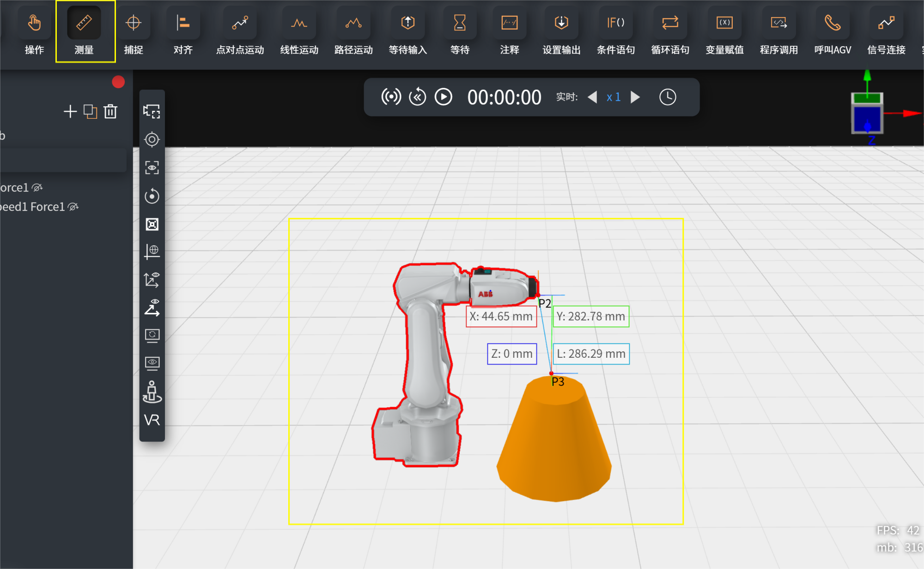This screenshot has height=569, width=924.
Task: Insert a 条件语句 IF statement
Action: click(616, 31)
